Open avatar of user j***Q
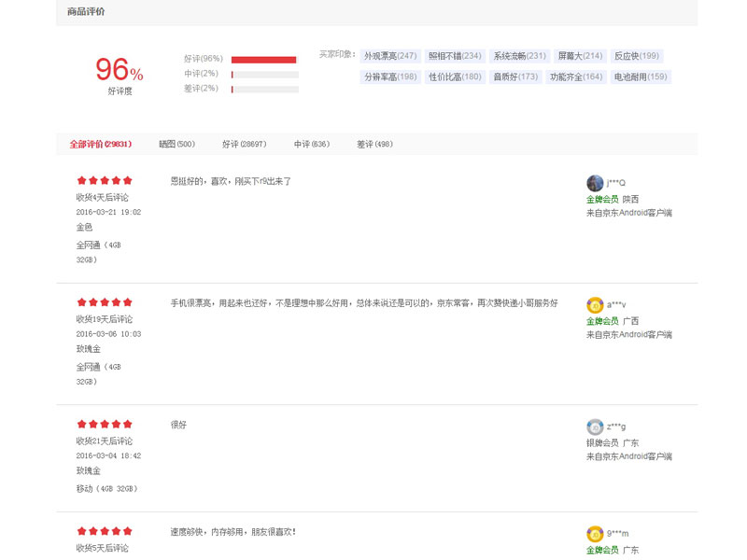Screen dimensions: 747x560 595,183
